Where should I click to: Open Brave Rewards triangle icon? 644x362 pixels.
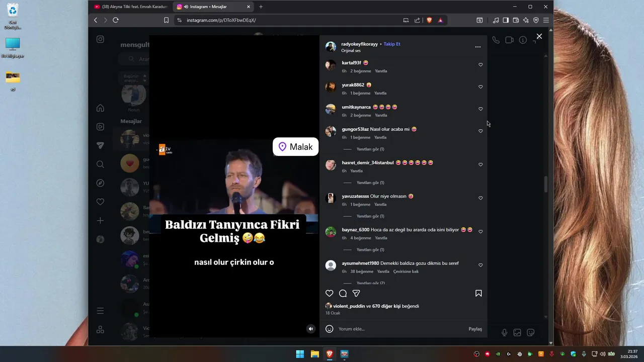[440, 20]
